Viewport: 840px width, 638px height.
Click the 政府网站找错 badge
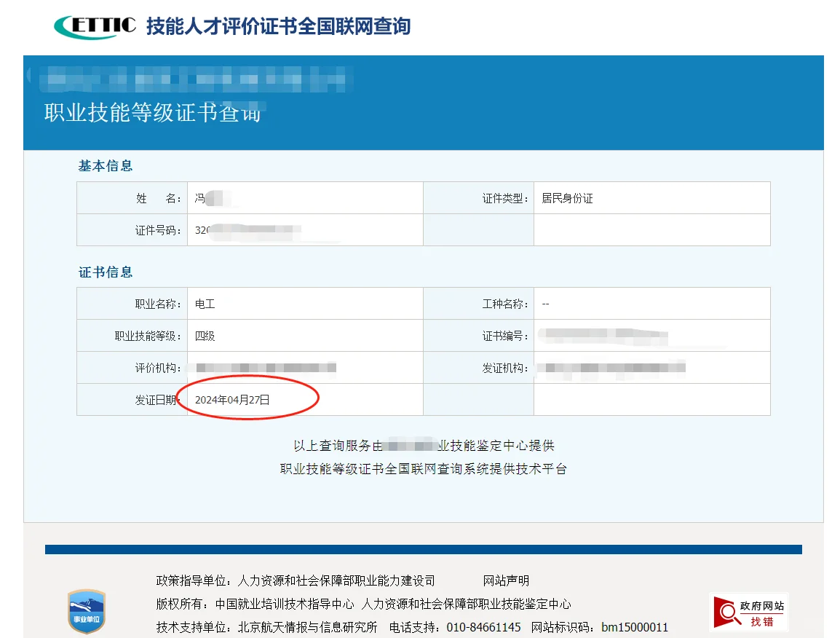(749, 612)
